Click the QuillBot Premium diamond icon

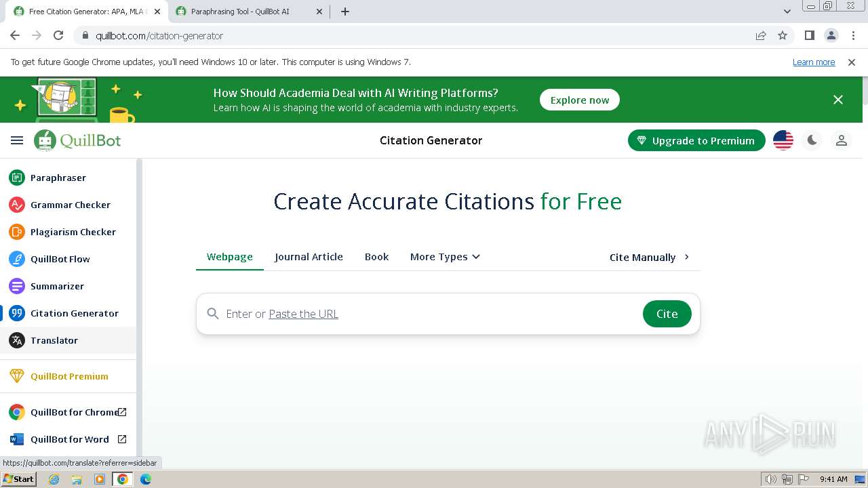click(x=17, y=376)
